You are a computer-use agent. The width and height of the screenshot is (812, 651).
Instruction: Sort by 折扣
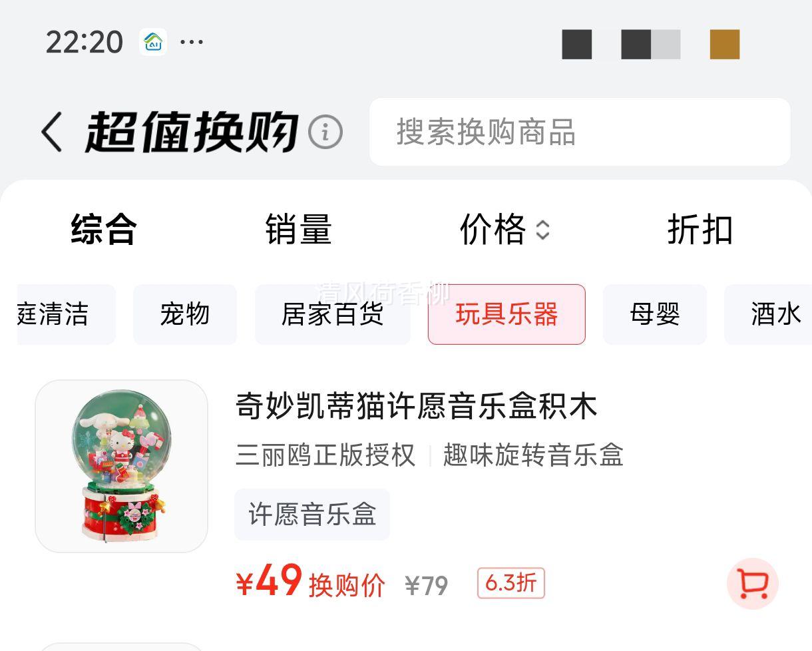tap(700, 230)
